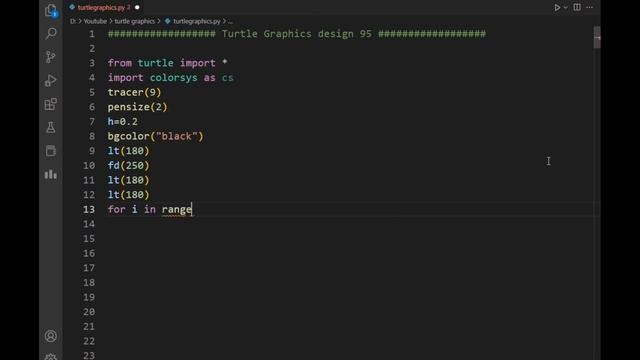Open the Extensions view

tap(51, 104)
